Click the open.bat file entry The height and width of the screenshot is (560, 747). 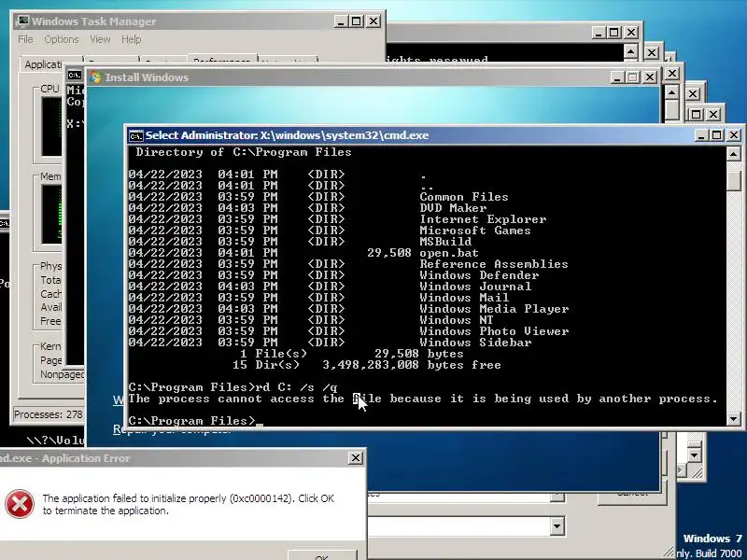[x=449, y=253]
